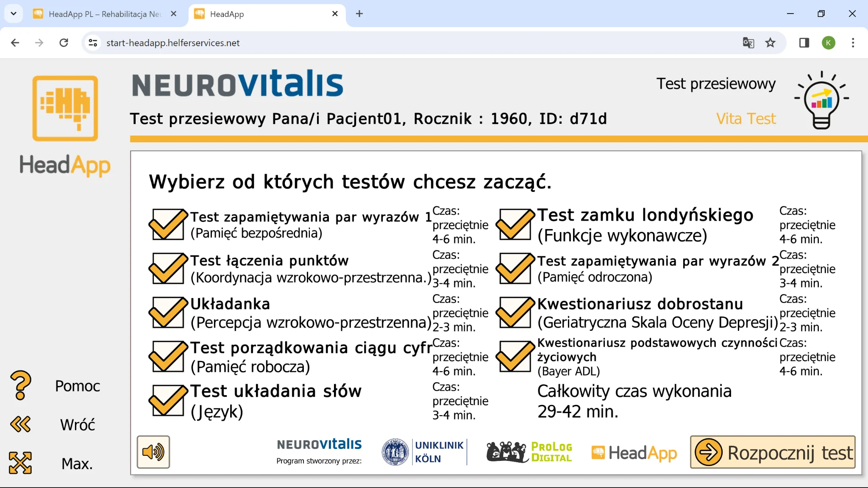Click the ProLog Digital logo
Image resolution: width=868 pixels, height=488 pixels.
point(529,452)
